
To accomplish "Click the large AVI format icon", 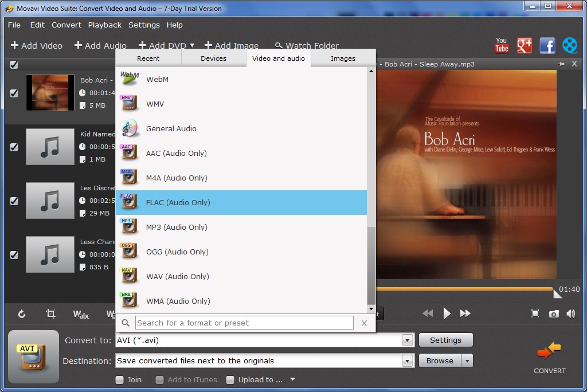I will pyautogui.click(x=33, y=356).
